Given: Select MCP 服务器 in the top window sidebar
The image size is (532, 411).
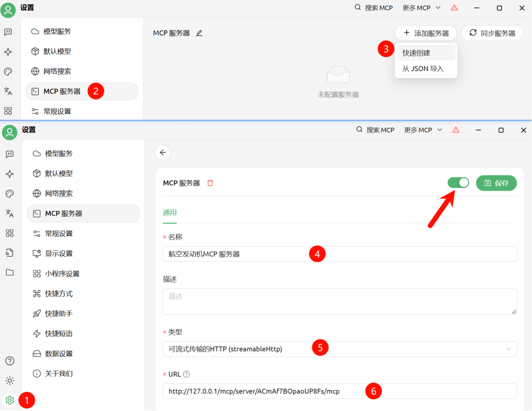Looking at the screenshot, I should pyautogui.click(x=82, y=91).
